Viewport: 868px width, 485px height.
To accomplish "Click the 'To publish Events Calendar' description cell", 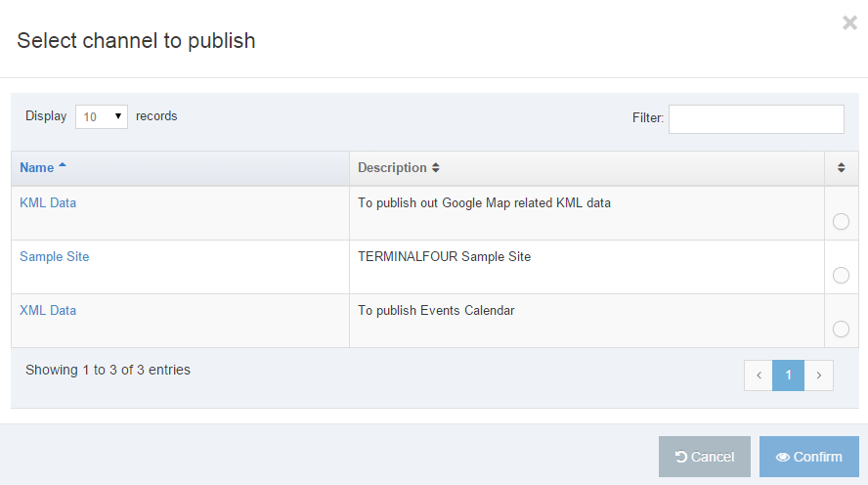I will [436, 311].
